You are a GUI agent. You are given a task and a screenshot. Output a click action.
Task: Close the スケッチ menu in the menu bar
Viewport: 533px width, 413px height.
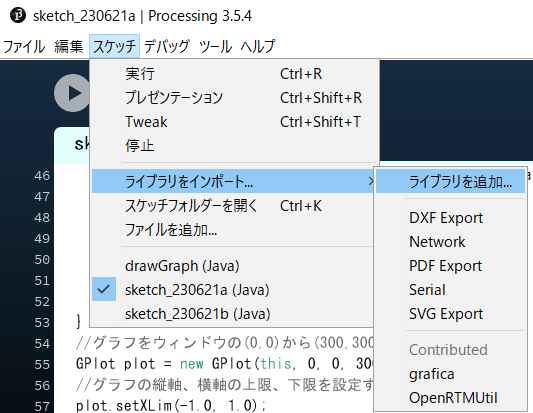[115, 46]
